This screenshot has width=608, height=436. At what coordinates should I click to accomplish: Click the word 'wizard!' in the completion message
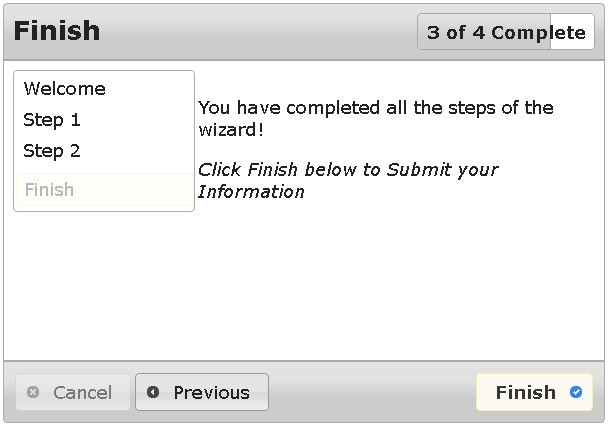230,130
